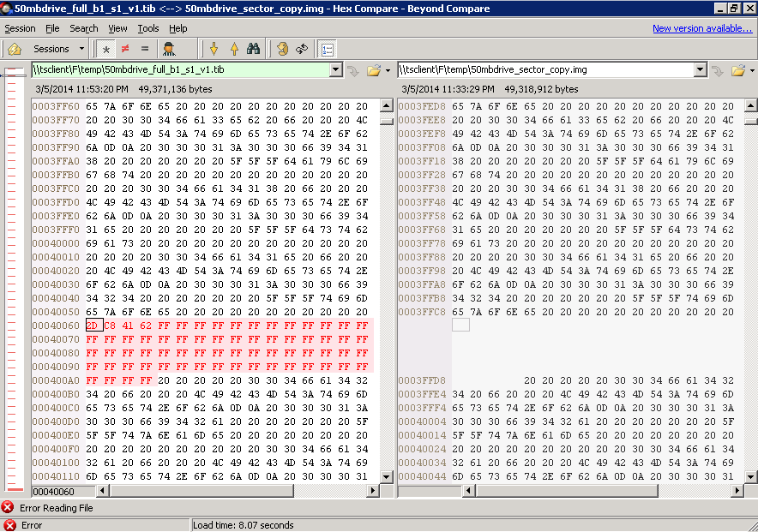Toggle Show All asterisk filter
758x532 pixels.
pyautogui.click(x=105, y=49)
